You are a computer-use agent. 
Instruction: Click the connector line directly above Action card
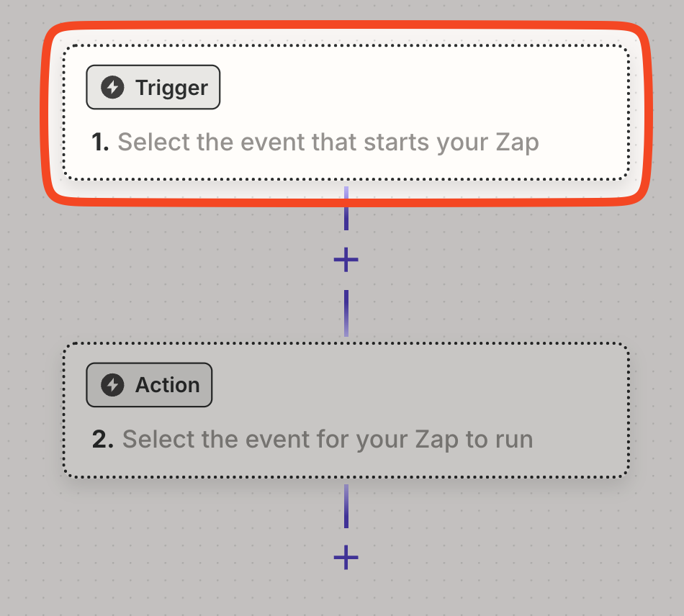tap(346, 313)
